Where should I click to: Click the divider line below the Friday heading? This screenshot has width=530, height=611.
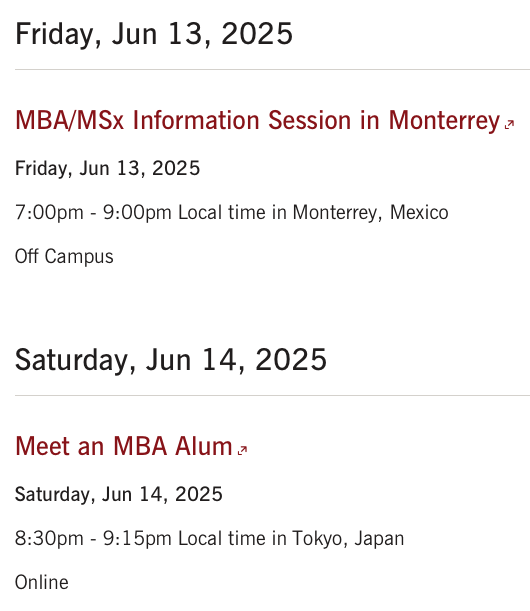[x=272, y=69]
